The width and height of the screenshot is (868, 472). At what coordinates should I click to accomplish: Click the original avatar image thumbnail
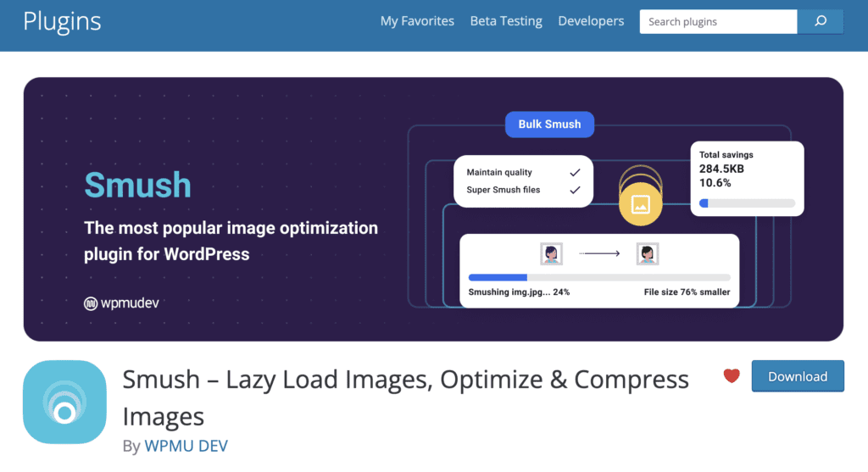coord(551,253)
